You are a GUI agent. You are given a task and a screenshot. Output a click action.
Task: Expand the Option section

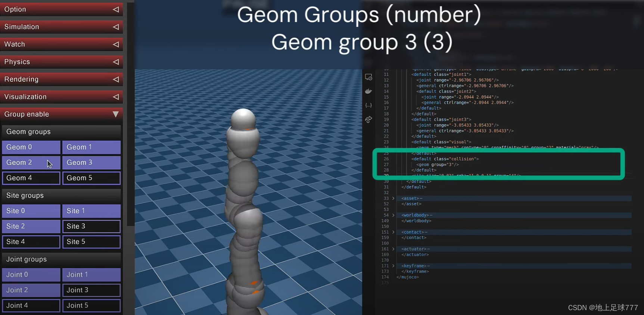[61, 9]
